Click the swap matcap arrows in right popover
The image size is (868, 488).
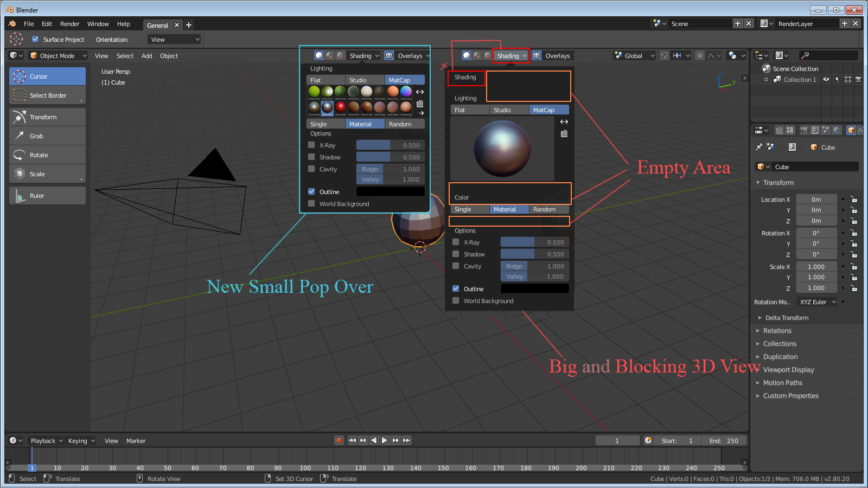click(564, 121)
